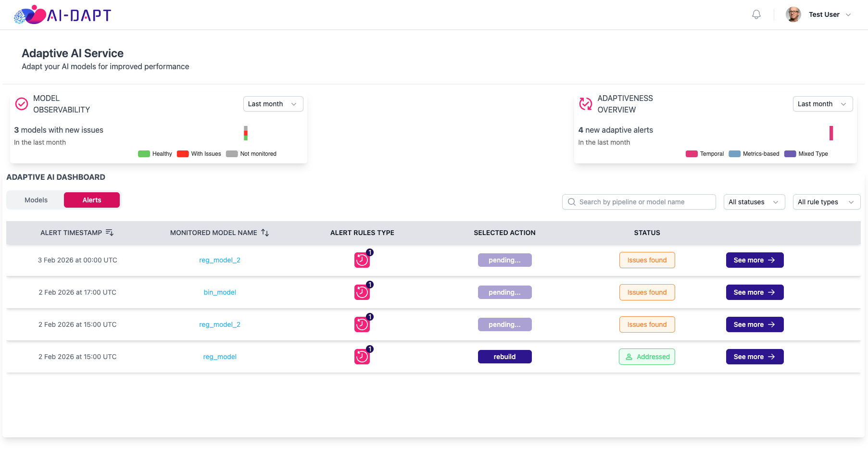The height and width of the screenshot is (473, 868).
Task: Select the Alerts tab
Action: (x=92, y=200)
